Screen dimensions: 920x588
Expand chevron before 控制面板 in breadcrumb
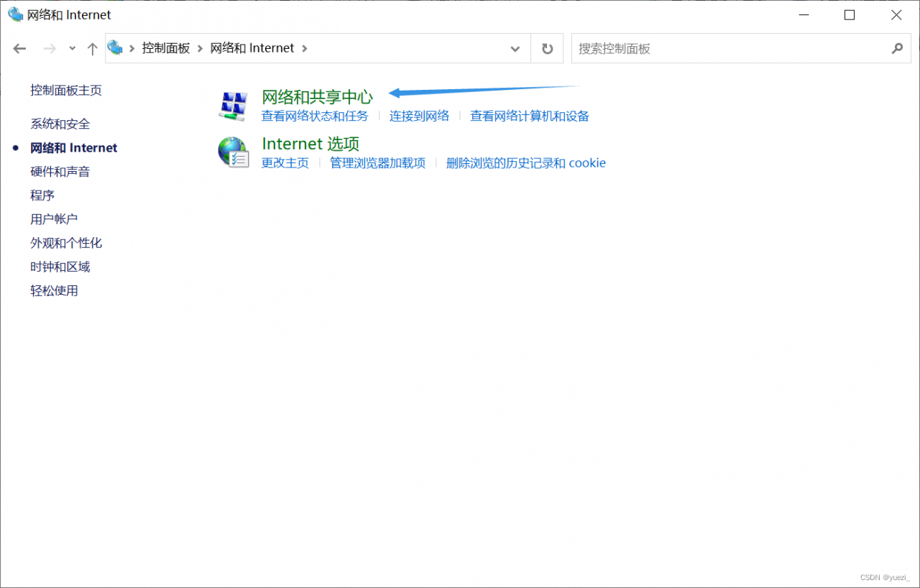(x=132, y=48)
